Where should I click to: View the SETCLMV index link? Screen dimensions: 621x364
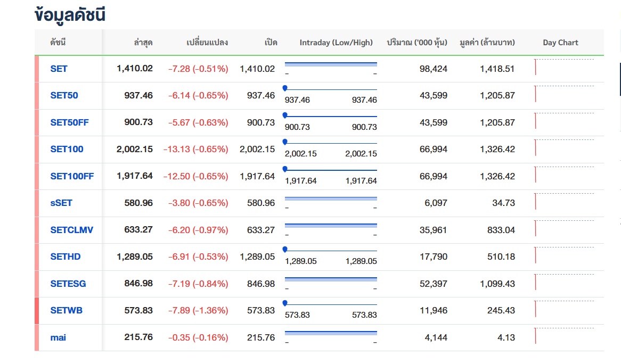[x=71, y=230]
